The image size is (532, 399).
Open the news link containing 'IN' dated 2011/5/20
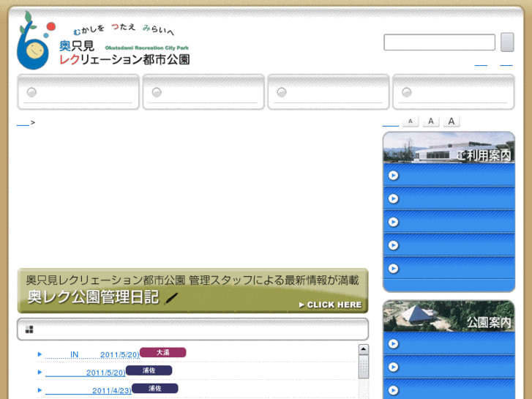point(92,354)
